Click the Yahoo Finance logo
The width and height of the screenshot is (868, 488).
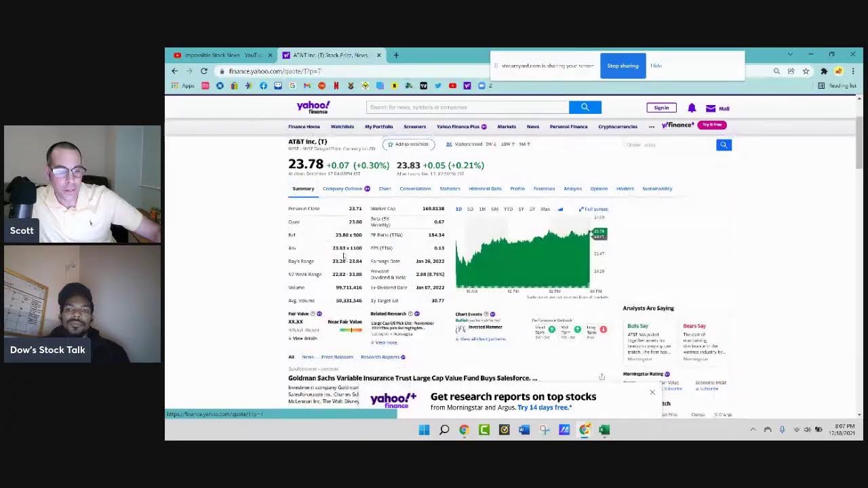(x=313, y=107)
